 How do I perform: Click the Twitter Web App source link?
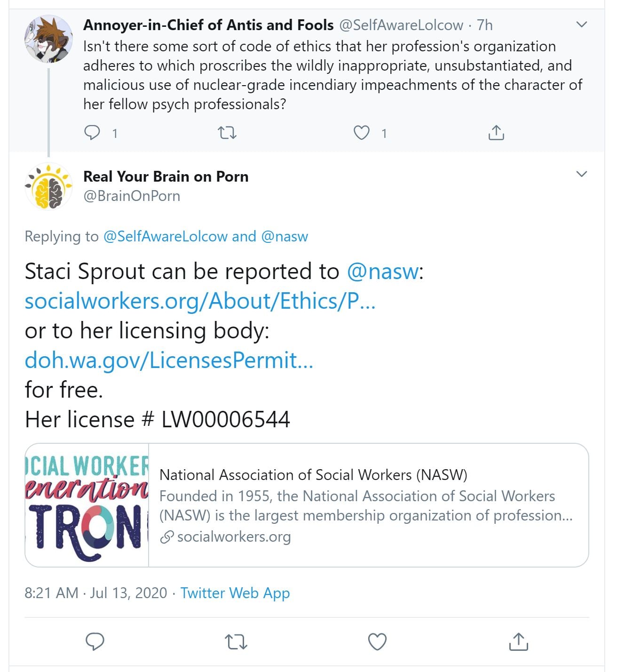click(235, 593)
